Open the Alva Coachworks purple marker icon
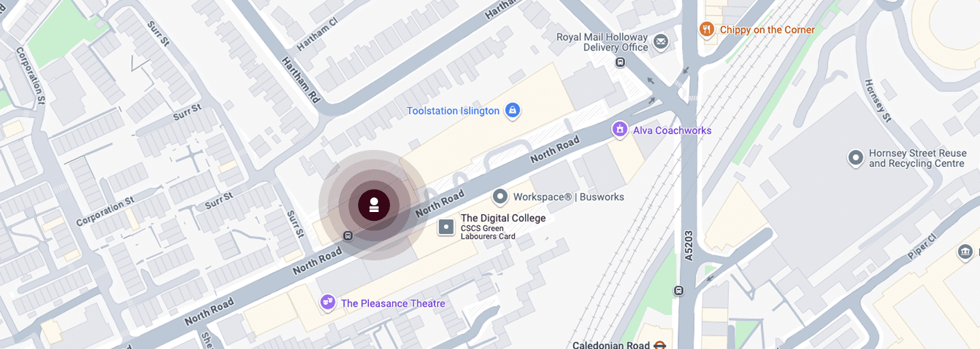The height and width of the screenshot is (349, 980). pos(619,130)
